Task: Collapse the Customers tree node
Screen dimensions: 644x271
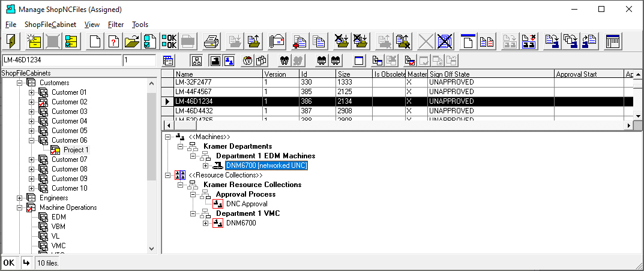Action: 19,83
